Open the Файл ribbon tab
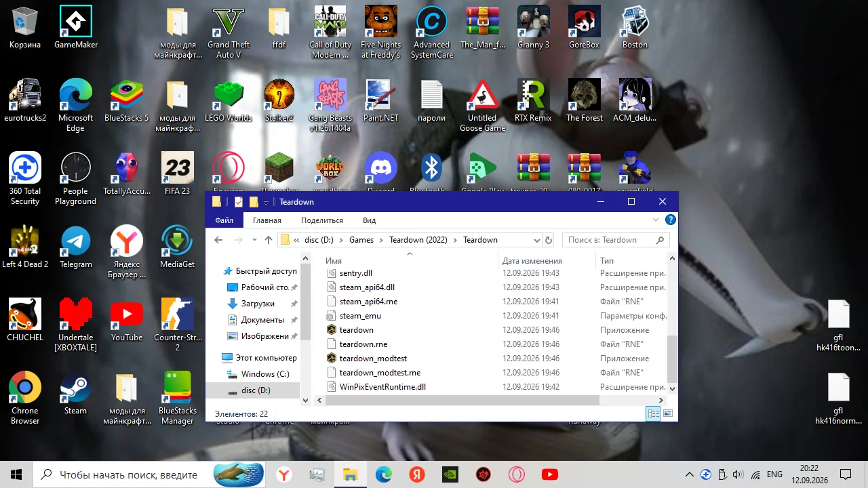Viewport: 868px width, 488px height. [224, 220]
